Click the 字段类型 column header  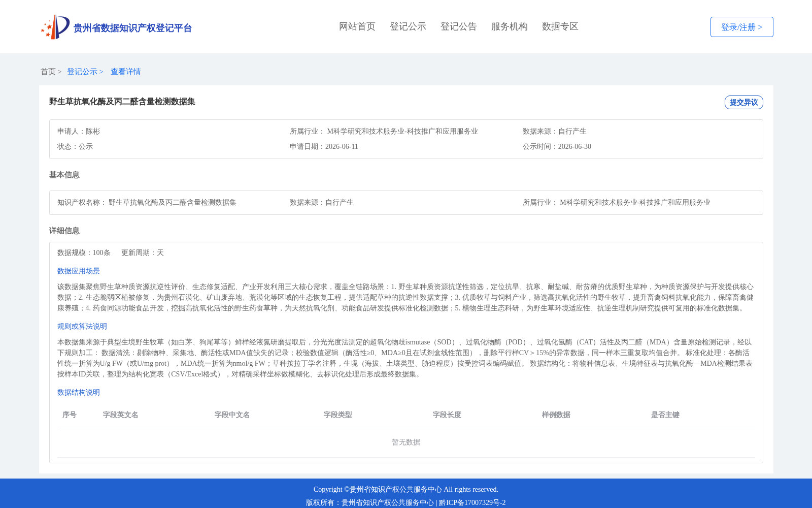[338, 415]
